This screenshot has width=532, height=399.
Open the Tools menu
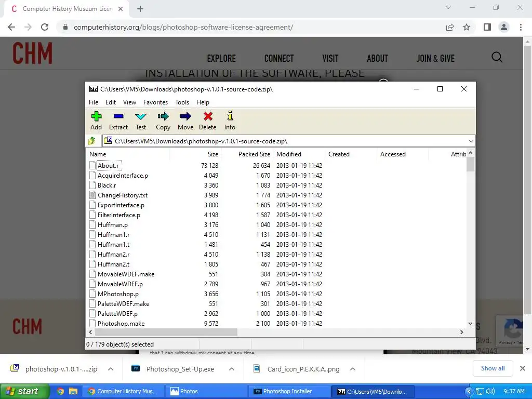coord(182,102)
